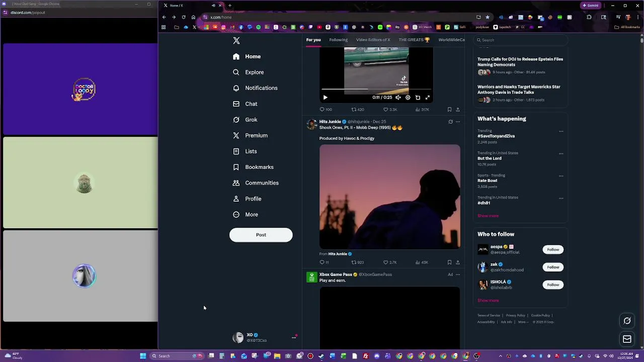The width and height of the screenshot is (644, 362).
Task: Switch to the Following tab
Action: [338, 40]
